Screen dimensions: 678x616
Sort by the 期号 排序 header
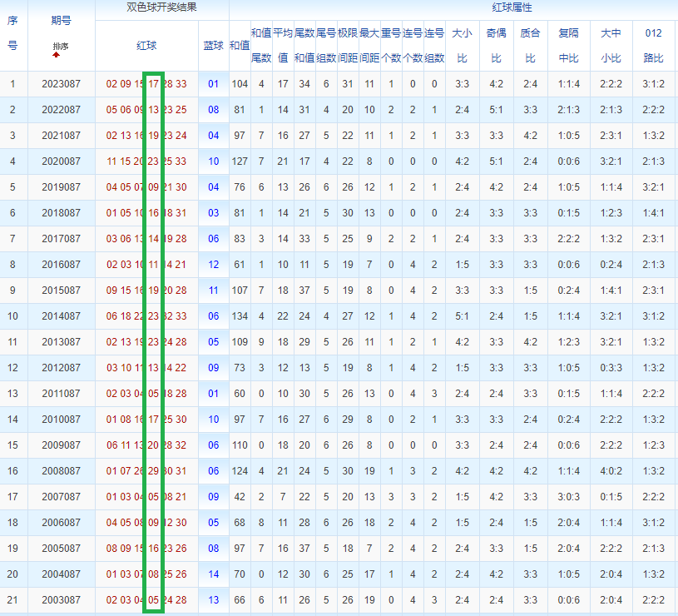point(61,46)
